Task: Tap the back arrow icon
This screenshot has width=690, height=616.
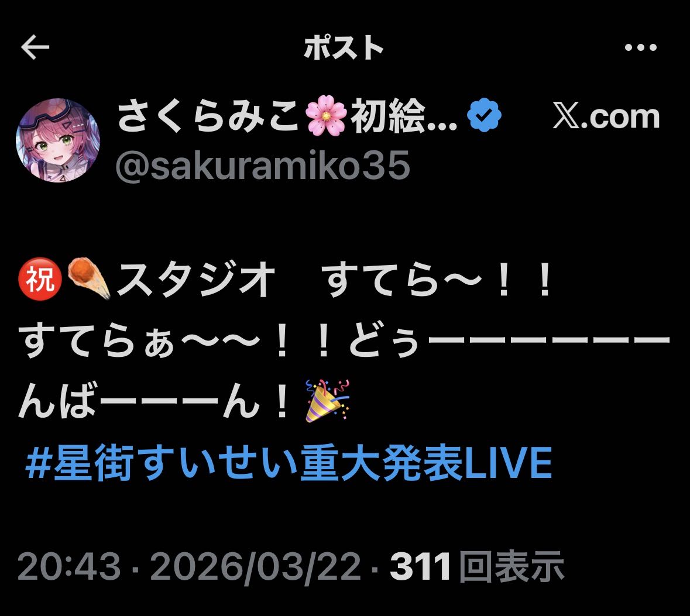Action: coord(35,47)
